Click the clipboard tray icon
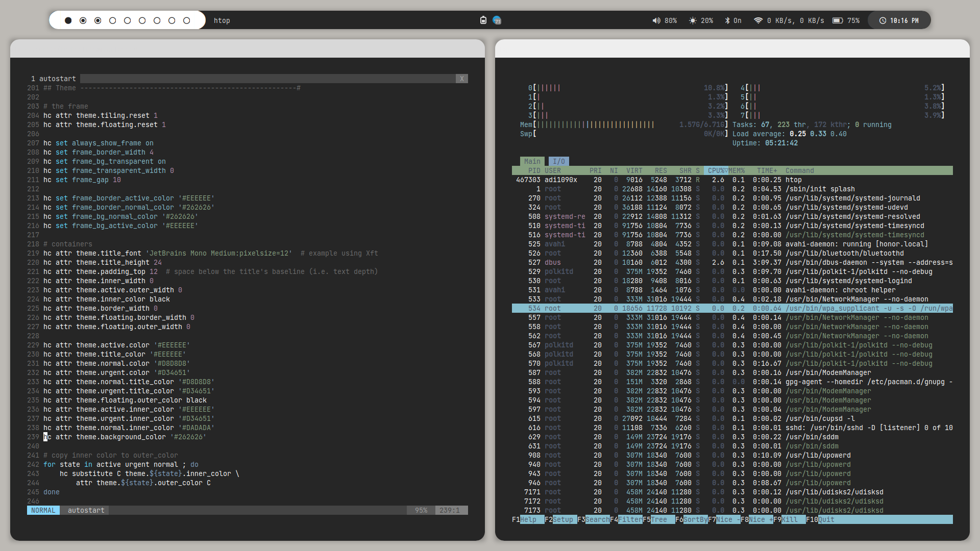Screen dimensions: 980x551 click(x=483, y=20)
